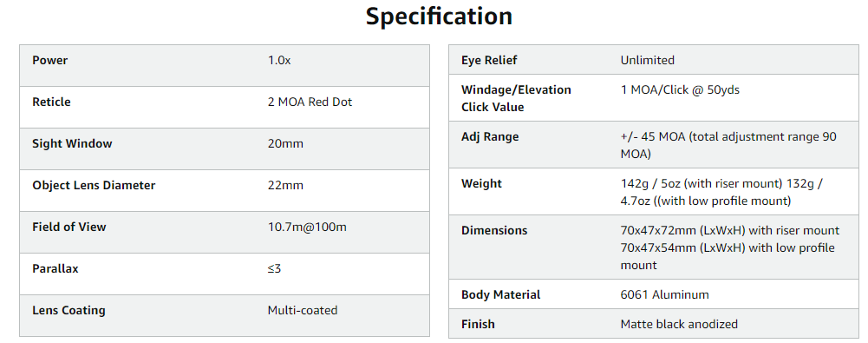Select the Matte black anodized finish value
This screenshot has width=868, height=343.
pyautogui.click(x=679, y=324)
